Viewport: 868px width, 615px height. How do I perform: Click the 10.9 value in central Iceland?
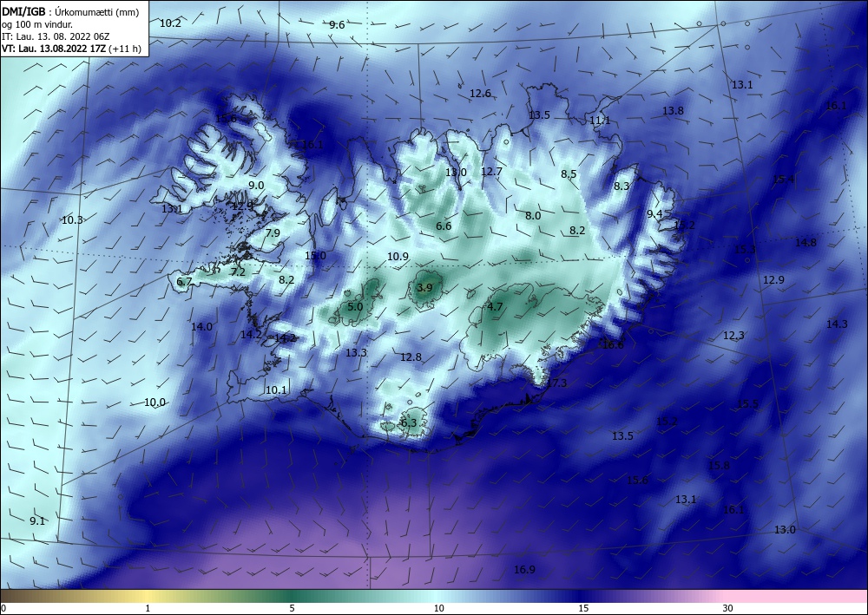(398, 256)
